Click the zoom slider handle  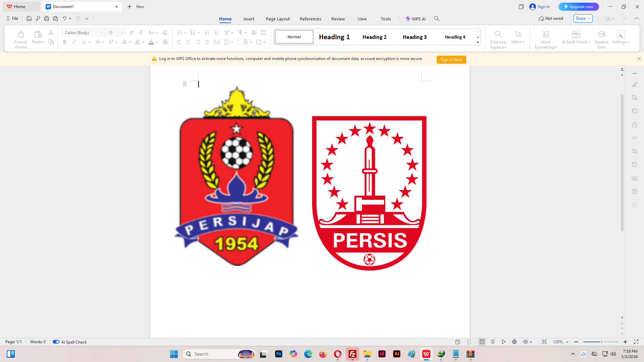click(x=601, y=342)
